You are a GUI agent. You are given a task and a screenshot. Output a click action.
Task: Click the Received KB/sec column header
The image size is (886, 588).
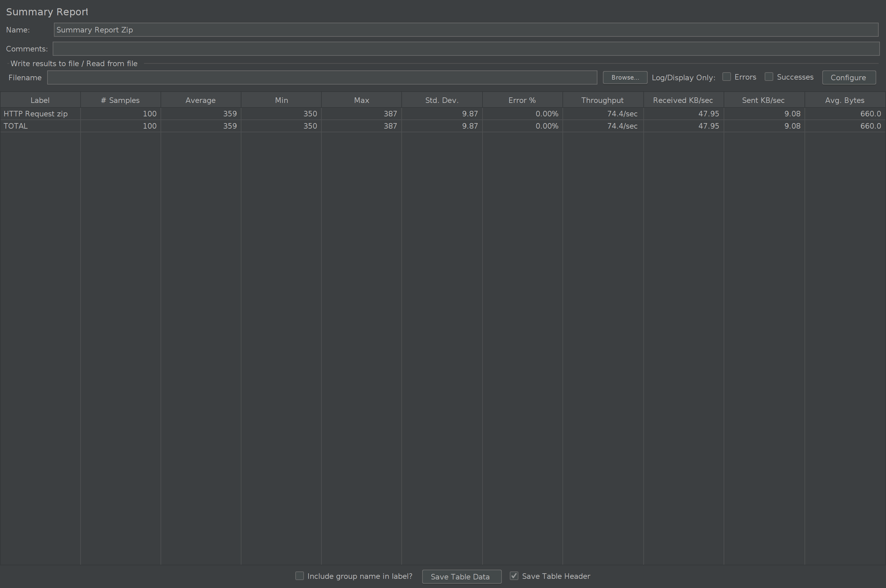(x=683, y=100)
